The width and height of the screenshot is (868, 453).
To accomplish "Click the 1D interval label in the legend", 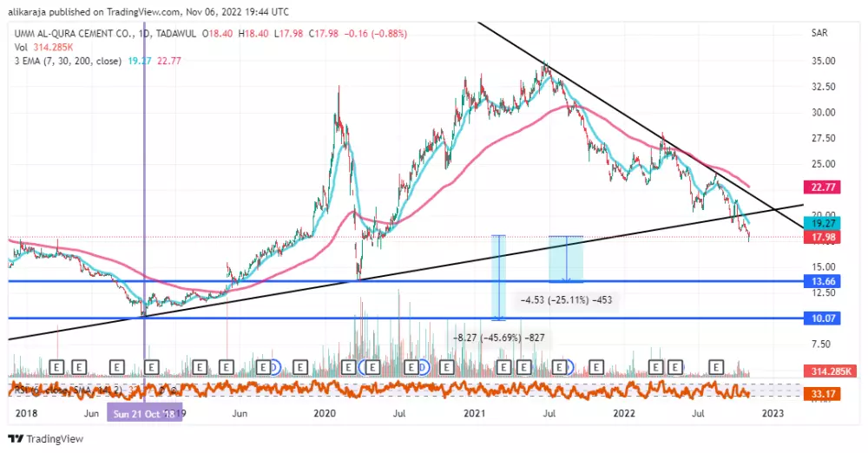I will pyautogui.click(x=144, y=34).
